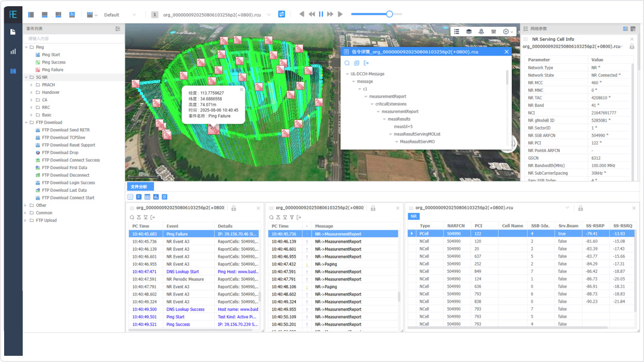
Task: Open map adjustment sliders icon
Action: pyautogui.click(x=494, y=31)
